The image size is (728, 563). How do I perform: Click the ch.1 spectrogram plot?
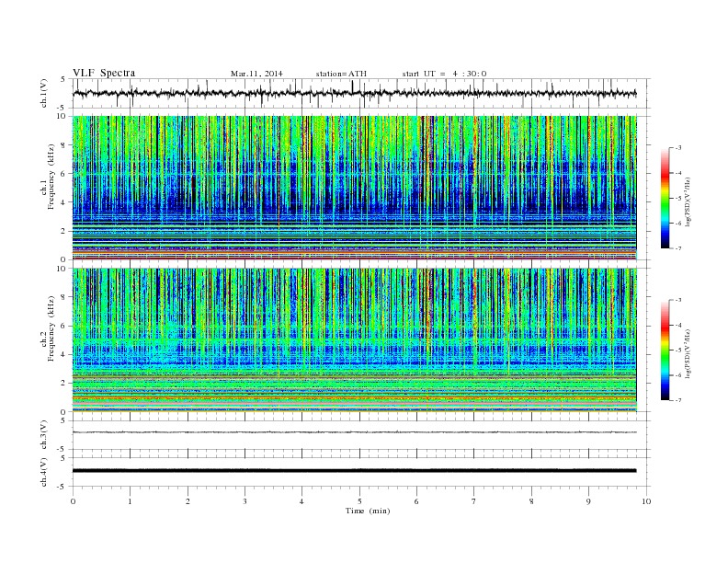355,188
